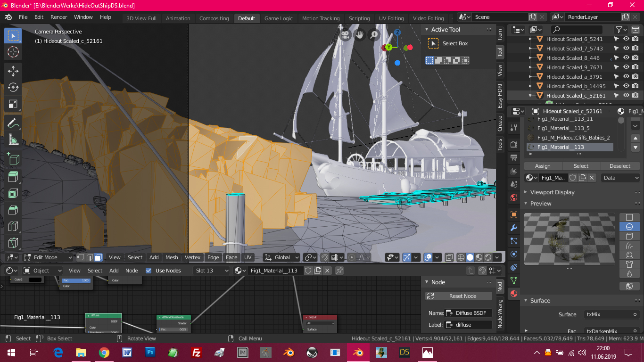Choose the Measure tool
644x362 pixels.
click(x=13, y=140)
